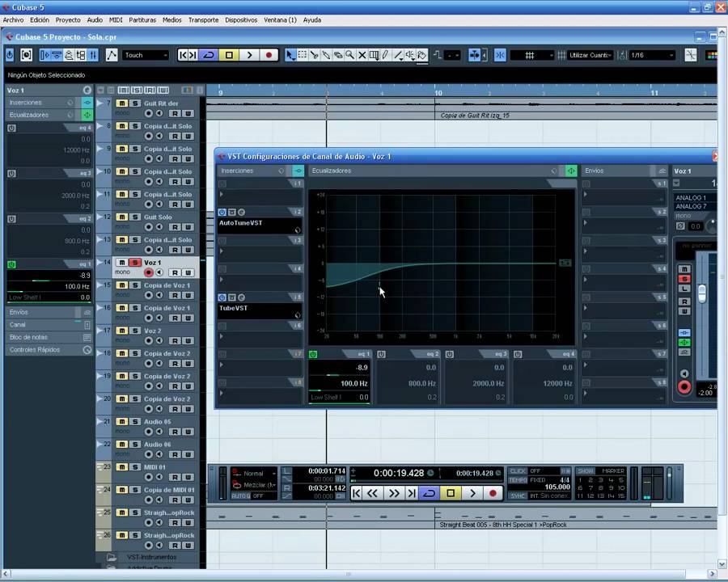Open Partituras menu
Viewport: 728px width, 582px height.
[142, 20]
